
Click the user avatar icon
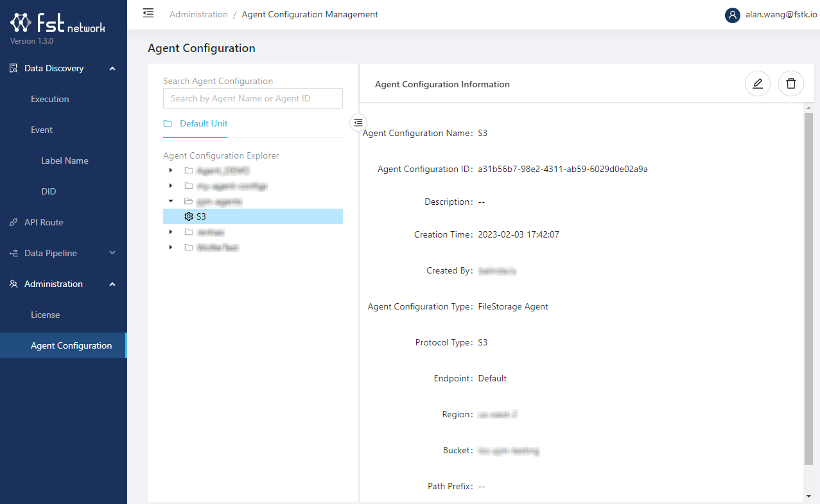pyautogui.click(x=732, y=15)
